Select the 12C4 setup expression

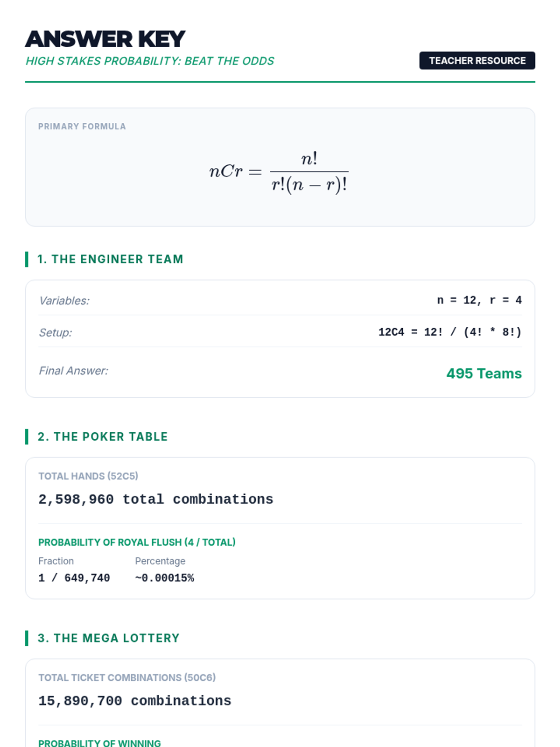[449, 332]
